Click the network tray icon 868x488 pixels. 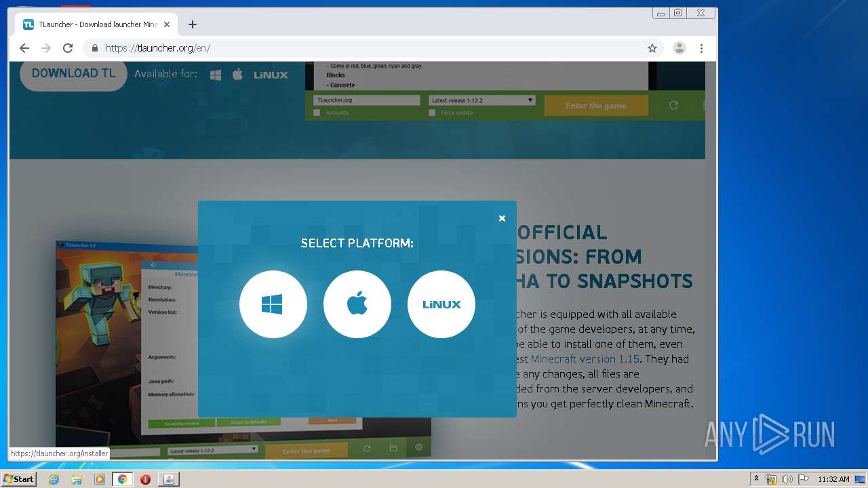pos(771,479)
